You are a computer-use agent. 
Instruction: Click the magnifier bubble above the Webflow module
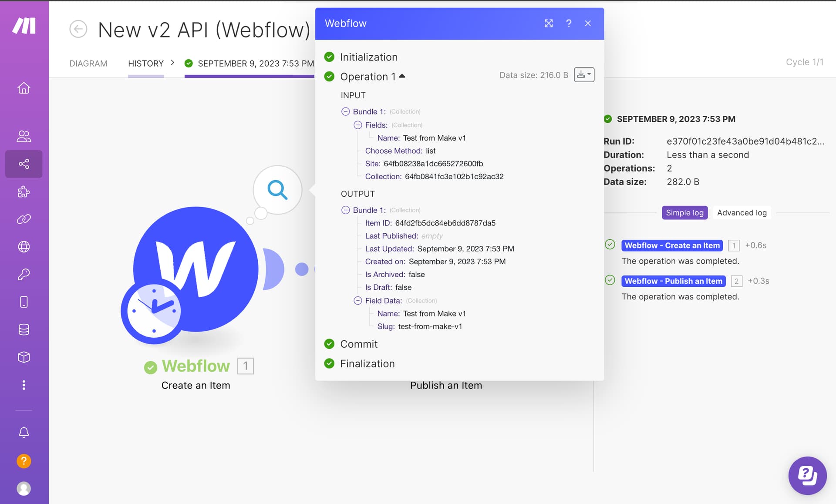[x=277, y=190]
